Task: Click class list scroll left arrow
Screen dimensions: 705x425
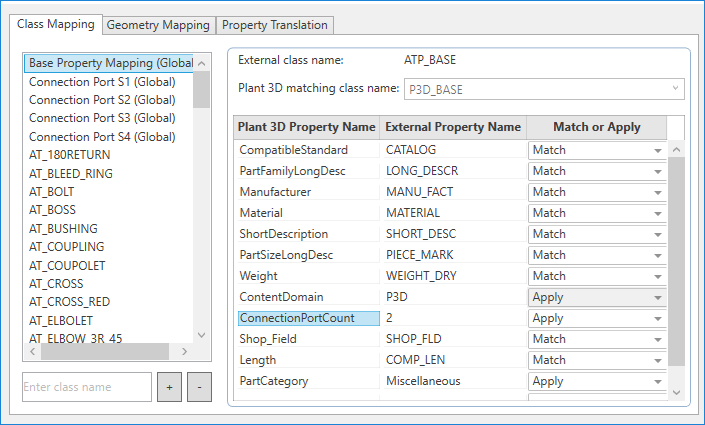Action: (x=32, y=351)
